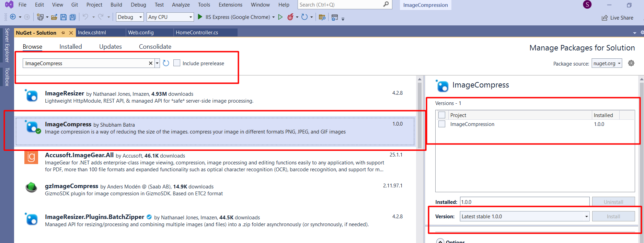Open the Toolbox side panel
644x243 pixels.
click(7, 77)
